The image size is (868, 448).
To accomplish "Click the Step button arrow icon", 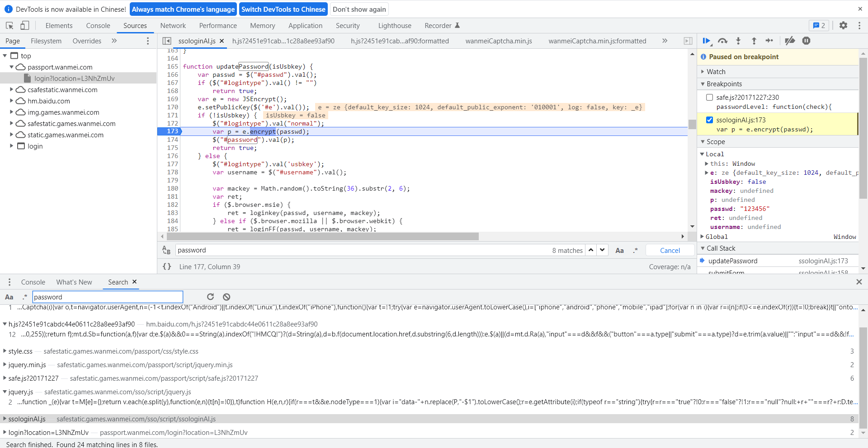I will click(x=769, y=41).
